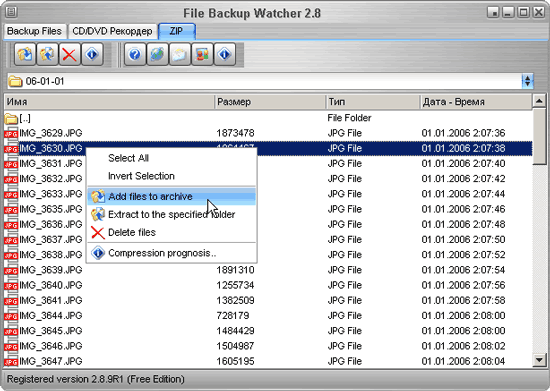Sort by the Имя column header
This screenshot has height=391, width=550.
click(x=109, y=102)
